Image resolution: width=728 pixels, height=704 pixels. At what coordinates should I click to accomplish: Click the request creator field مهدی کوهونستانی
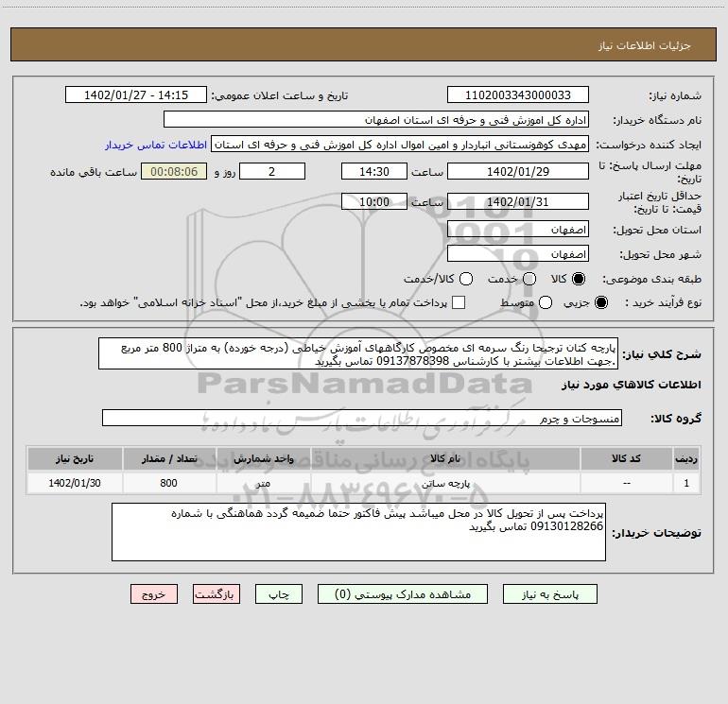click(400, 145)
